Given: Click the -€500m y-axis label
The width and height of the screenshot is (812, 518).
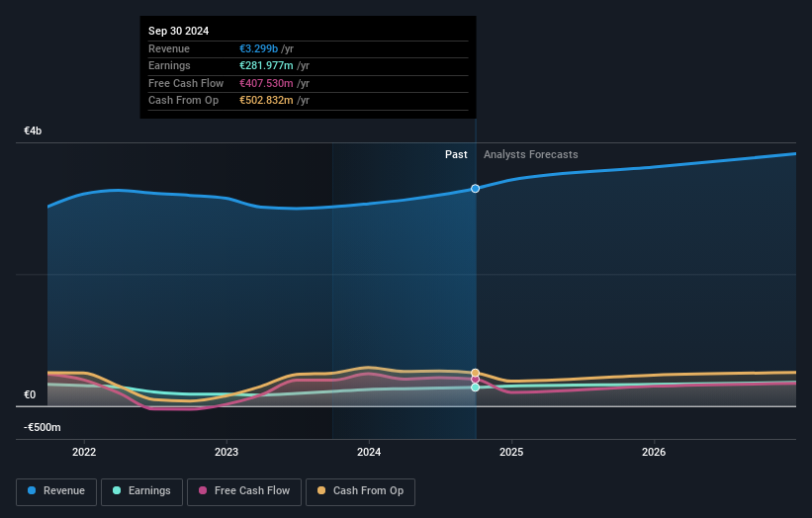Looking at the screenshot, I should click(42, 427).
